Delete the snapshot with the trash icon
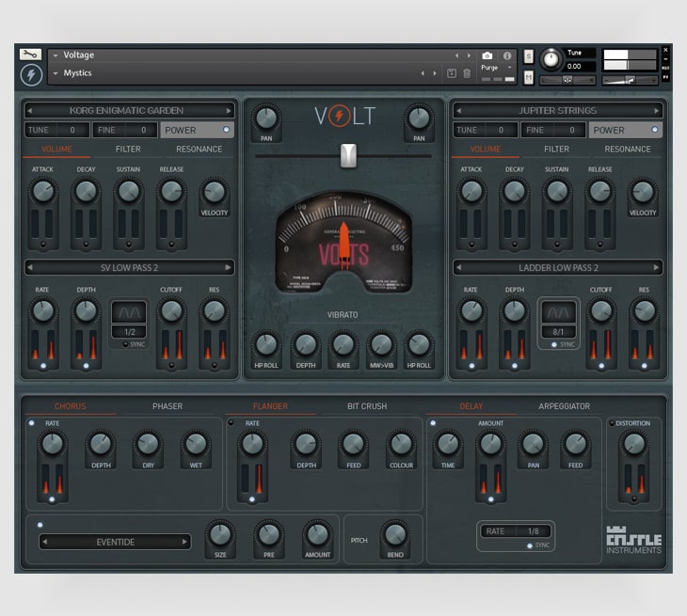This screenshot has width=687, height=616. pyautogui.click(x=467, y=73)
